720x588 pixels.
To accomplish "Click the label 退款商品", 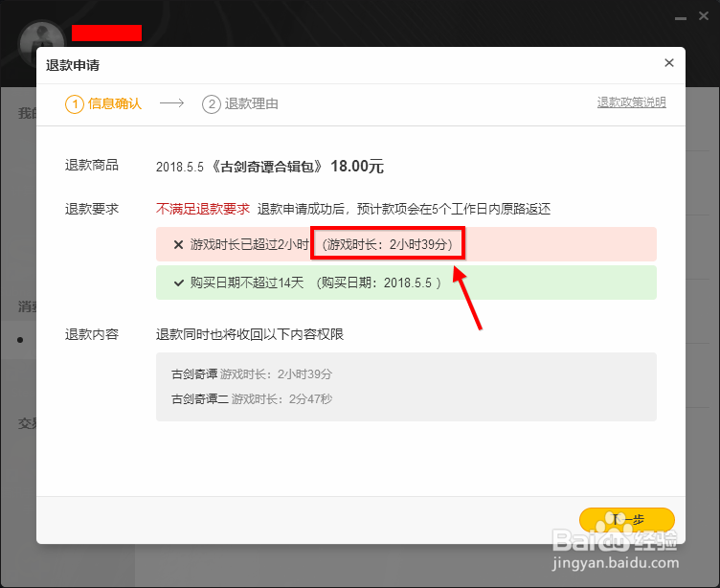I will pyautogui.click(x=92, y=165).
